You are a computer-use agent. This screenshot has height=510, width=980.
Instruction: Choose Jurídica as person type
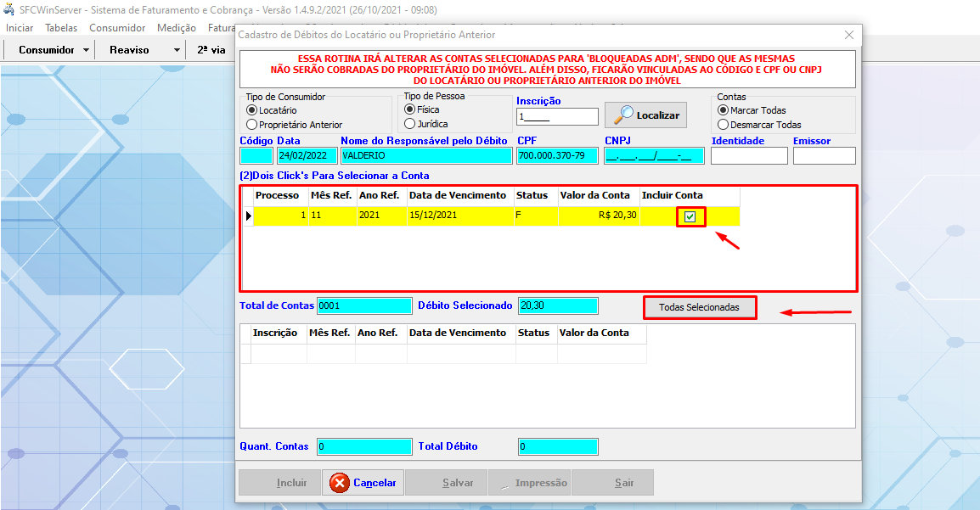click(409, 124)
